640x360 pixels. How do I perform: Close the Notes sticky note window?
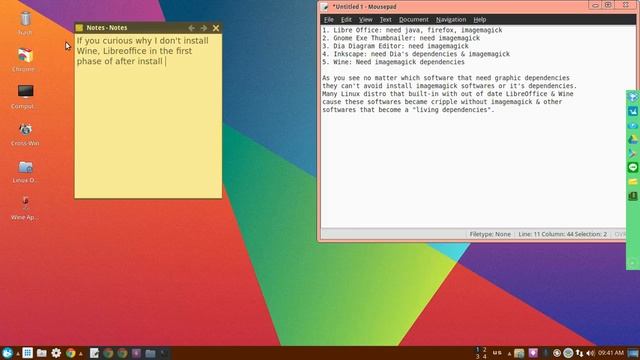pos(216,28)
